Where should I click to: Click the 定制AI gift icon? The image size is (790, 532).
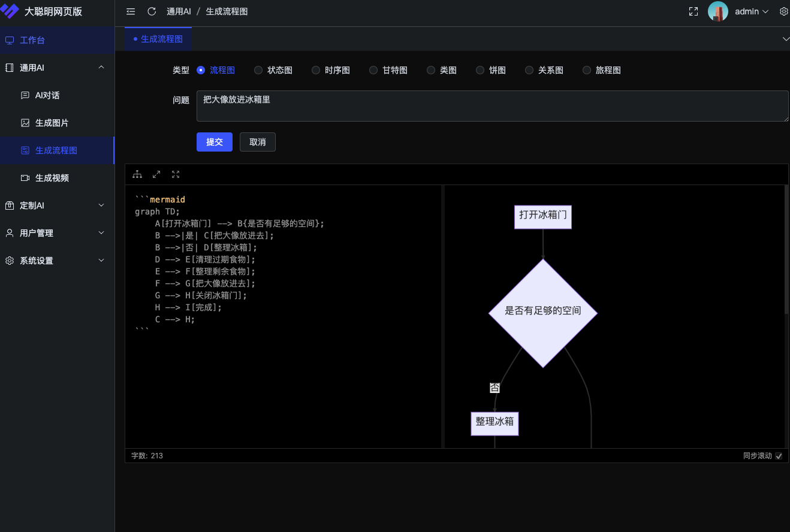coord(10,205)
